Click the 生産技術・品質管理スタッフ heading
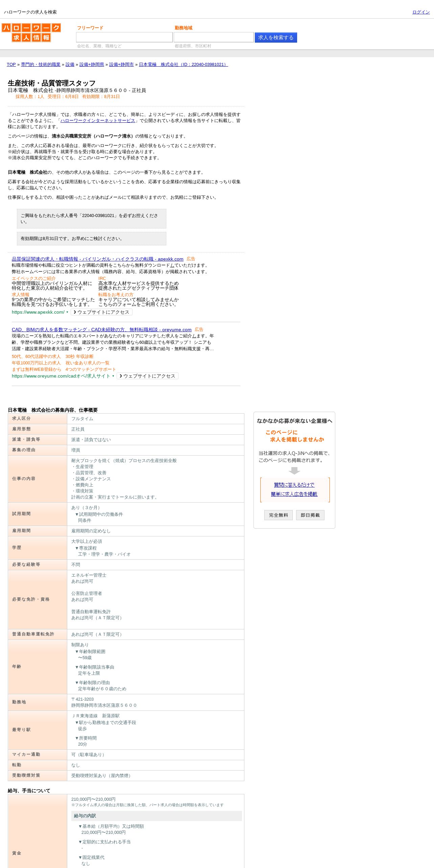The height and width of the screenshot is (868, 434). (x=52, y=83)
